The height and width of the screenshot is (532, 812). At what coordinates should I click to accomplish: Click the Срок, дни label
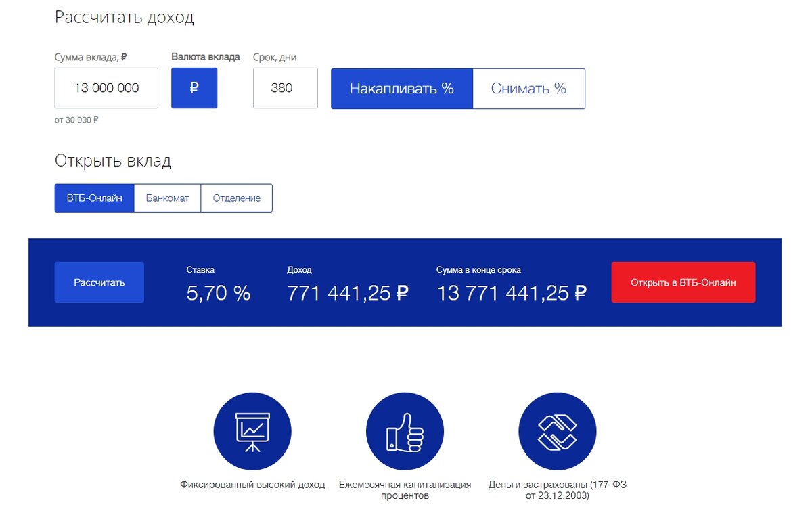coord(275,58)
